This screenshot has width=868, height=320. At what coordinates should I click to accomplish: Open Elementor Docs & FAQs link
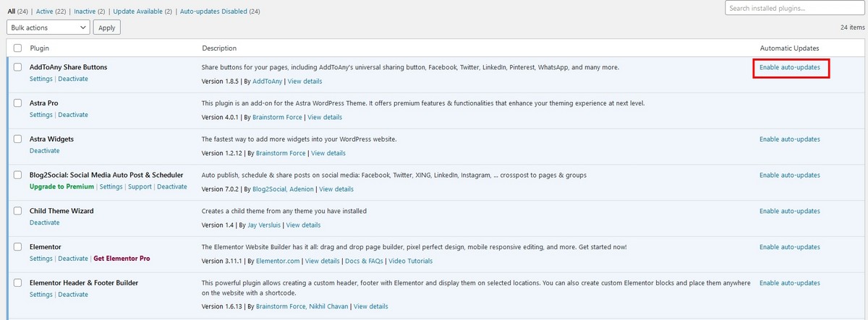[x=364, y=261]
